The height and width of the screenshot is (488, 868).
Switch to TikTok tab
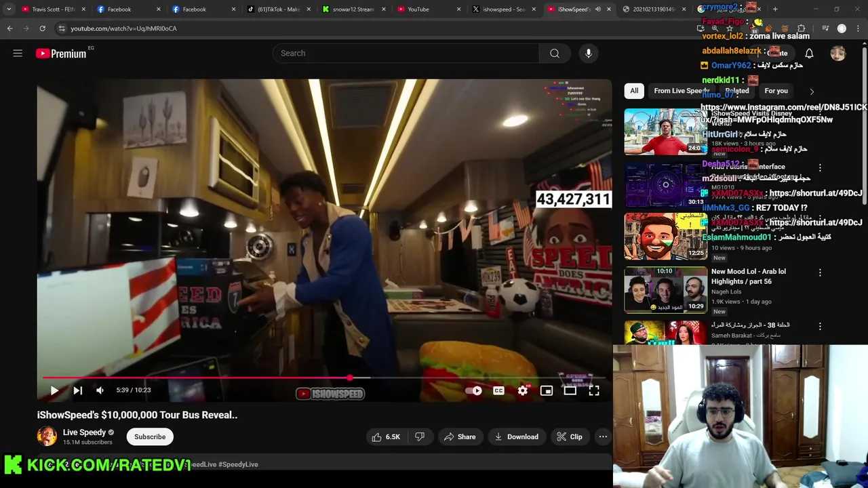tap(278, 9)
